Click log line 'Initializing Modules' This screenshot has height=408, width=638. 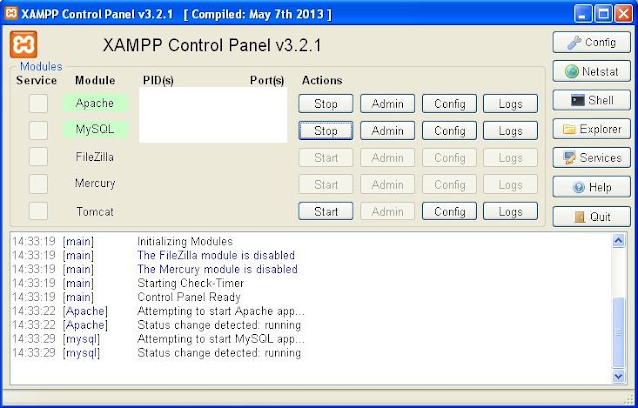pos(185,241)
